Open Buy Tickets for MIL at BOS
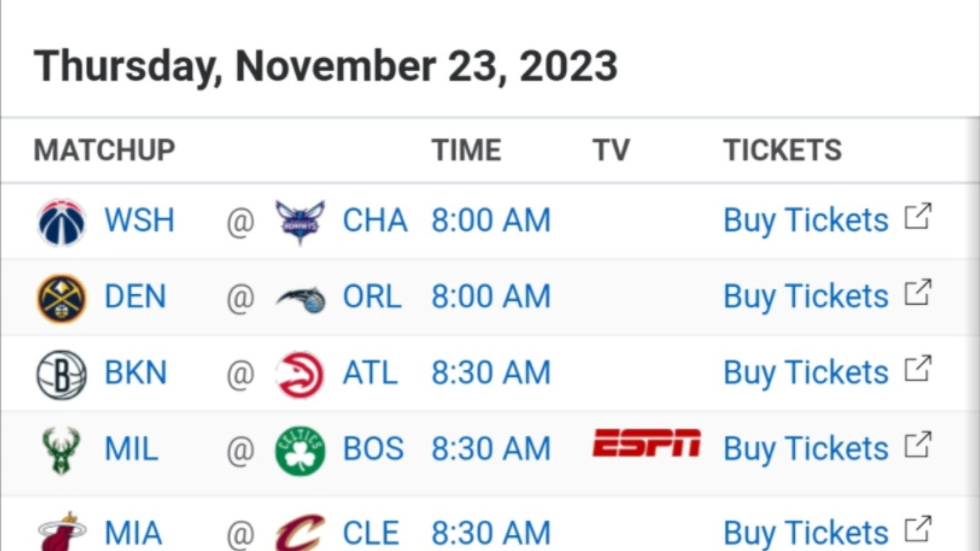The width and height of the screenshot is (980, 551). pos(806,448)
